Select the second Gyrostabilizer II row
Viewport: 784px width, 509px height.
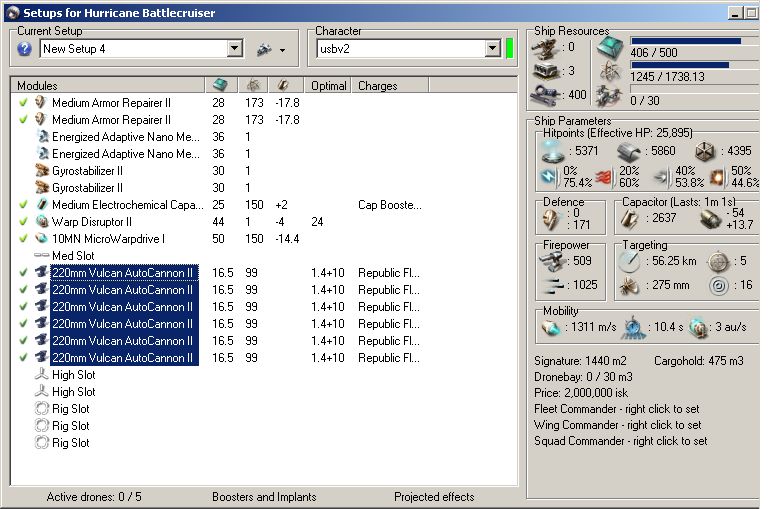pyautogui.click(x=264, y=188)
